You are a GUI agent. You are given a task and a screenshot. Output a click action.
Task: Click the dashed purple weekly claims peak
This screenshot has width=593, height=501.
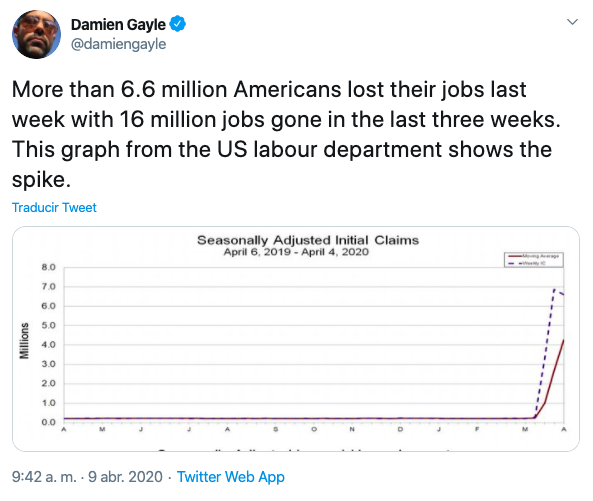(x=554, y=290)
